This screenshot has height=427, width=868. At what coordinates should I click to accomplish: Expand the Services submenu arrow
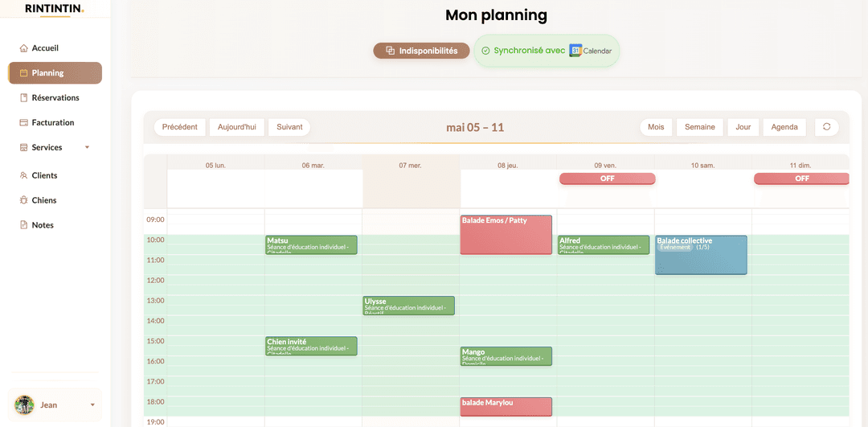pyautogui.click(x=87, y=147)
